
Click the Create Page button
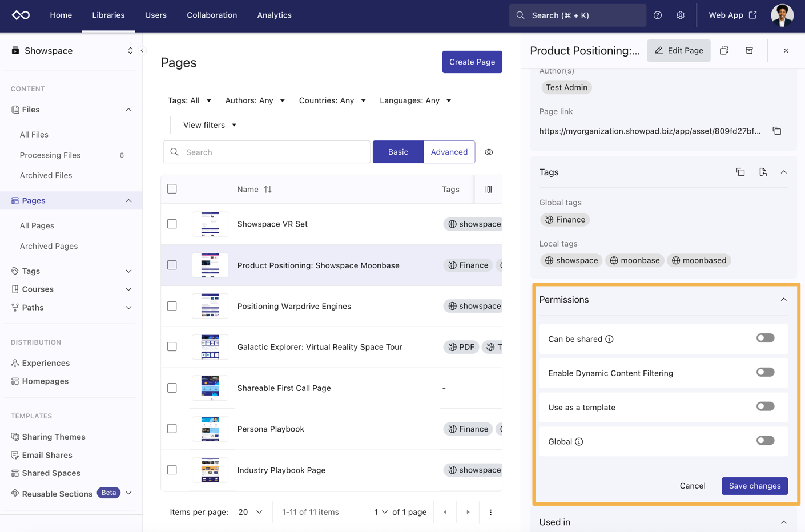(x=472, y=62)
